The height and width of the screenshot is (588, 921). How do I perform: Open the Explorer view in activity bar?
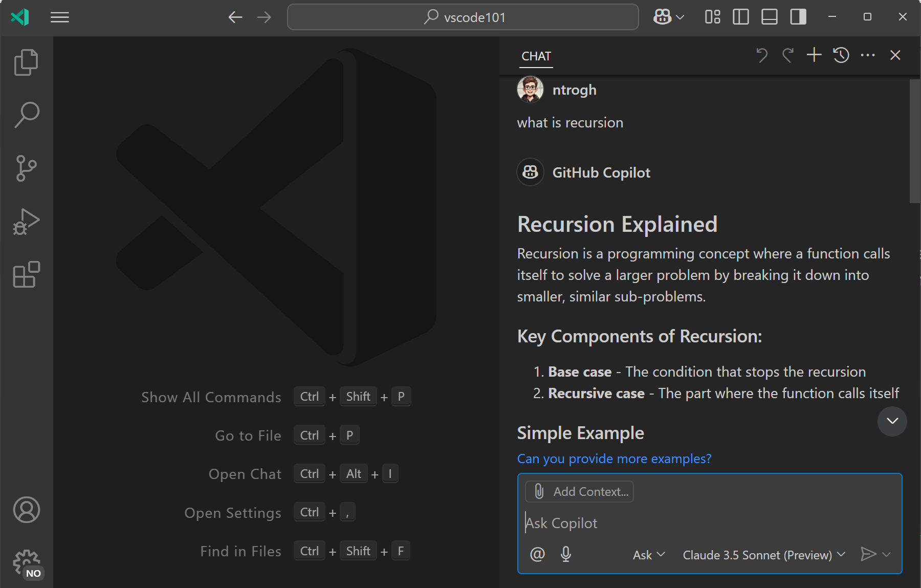coord(26,61)
